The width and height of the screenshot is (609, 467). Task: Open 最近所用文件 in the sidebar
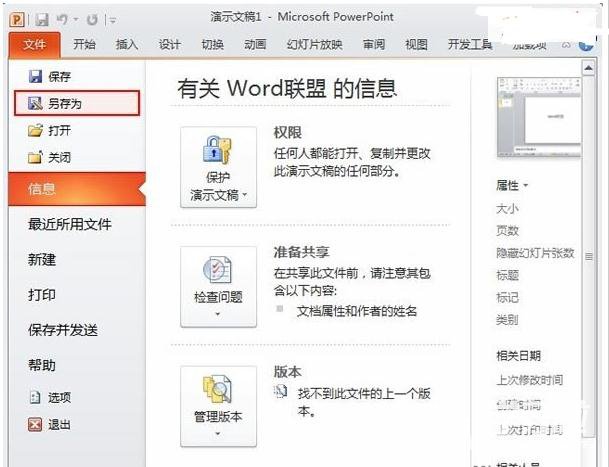click(x=70, y=224)
